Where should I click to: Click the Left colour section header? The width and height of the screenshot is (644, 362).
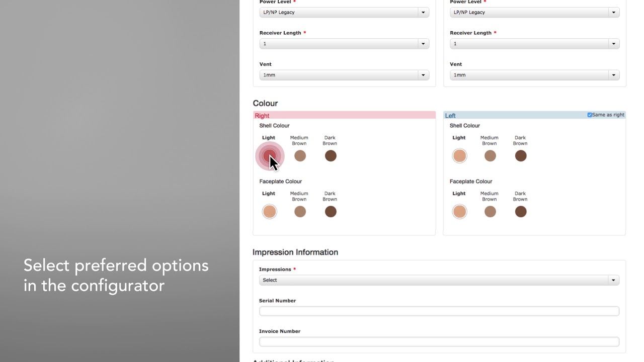point(534,115)
